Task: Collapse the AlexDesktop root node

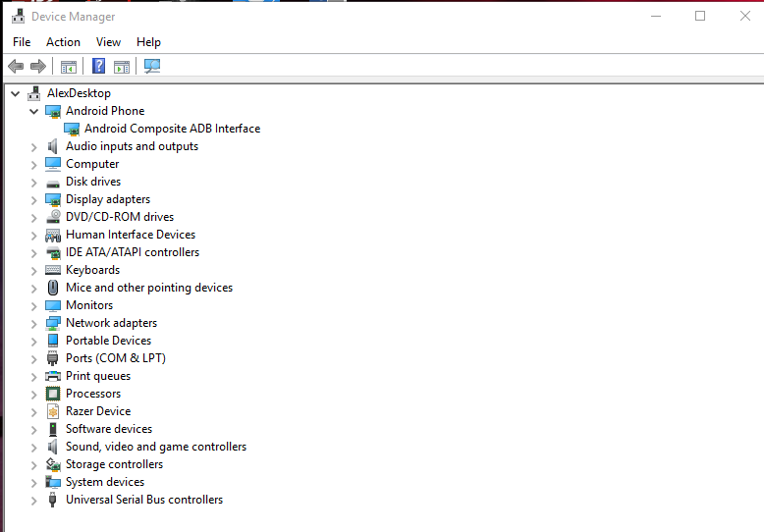Action: 15,93
